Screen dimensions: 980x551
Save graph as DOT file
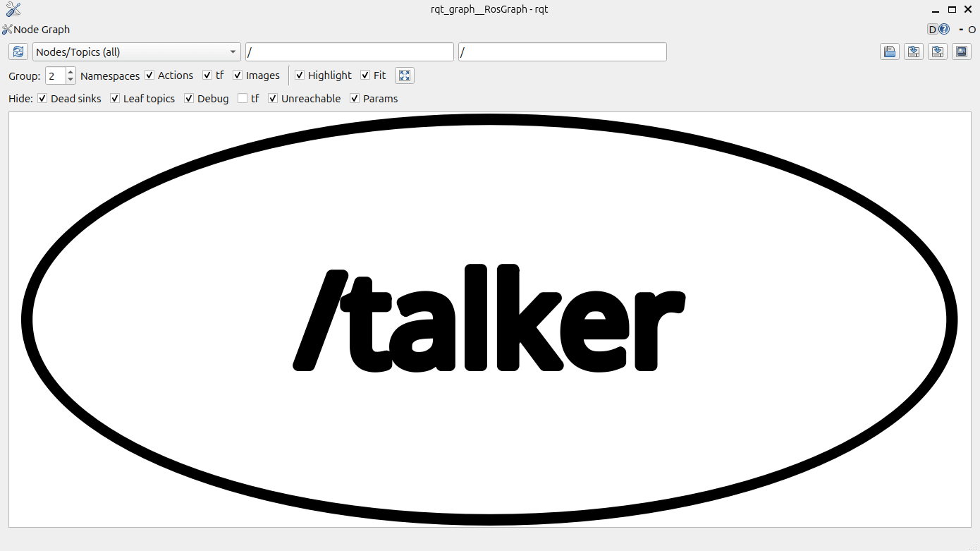pyautogui.click(x=914, y=52)
